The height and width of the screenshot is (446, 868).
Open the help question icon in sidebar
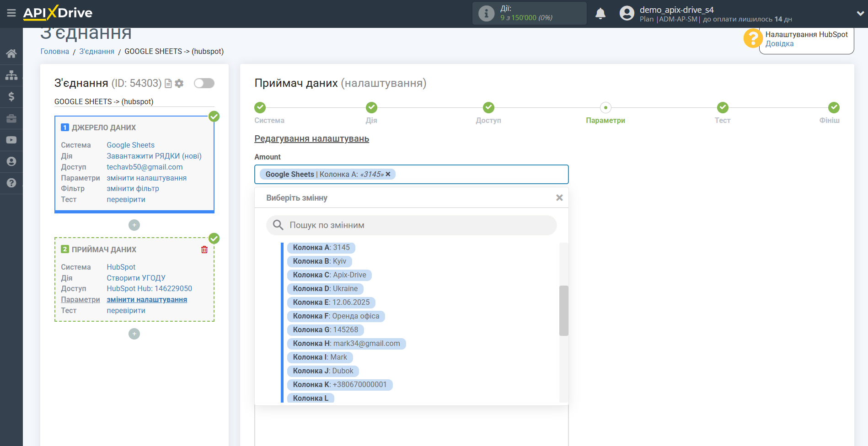click(11, 183)
